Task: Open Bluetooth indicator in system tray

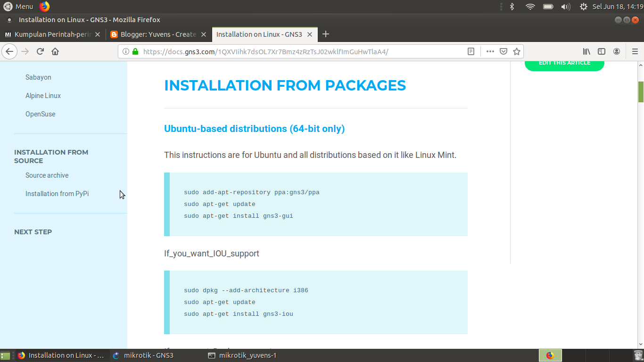Action: pyautogui.click(x=512, y=7)
